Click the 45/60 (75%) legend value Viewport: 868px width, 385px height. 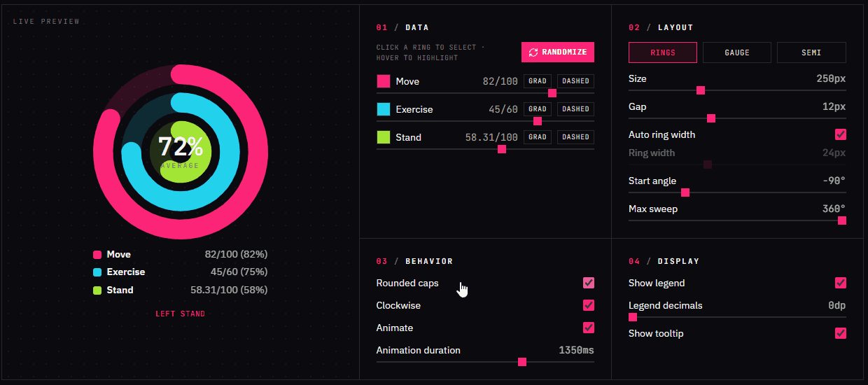(x=239, y=272)
